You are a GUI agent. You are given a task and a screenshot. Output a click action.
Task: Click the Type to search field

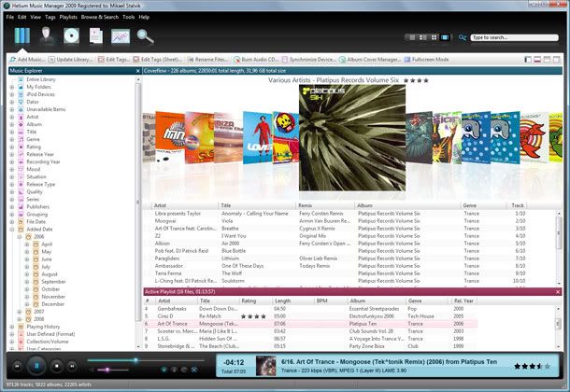[x=514, y=37]
